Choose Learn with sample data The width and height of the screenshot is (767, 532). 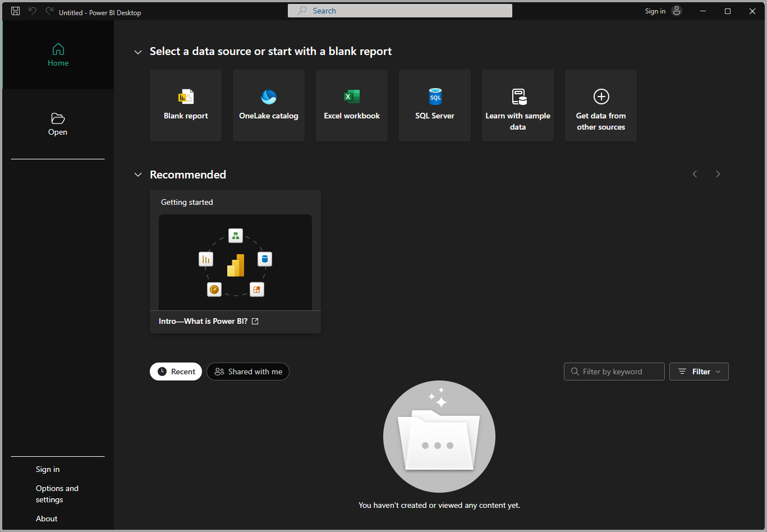click(x=517, y=106)
